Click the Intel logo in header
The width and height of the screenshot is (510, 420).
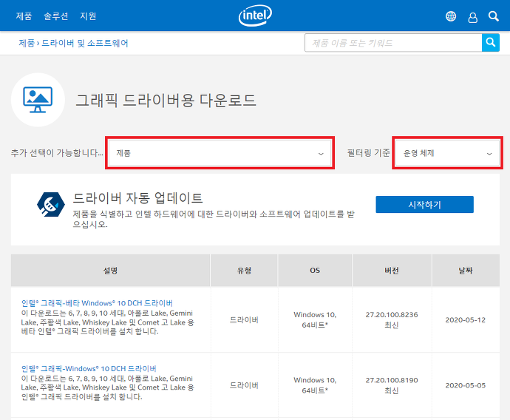pos(255,16)
